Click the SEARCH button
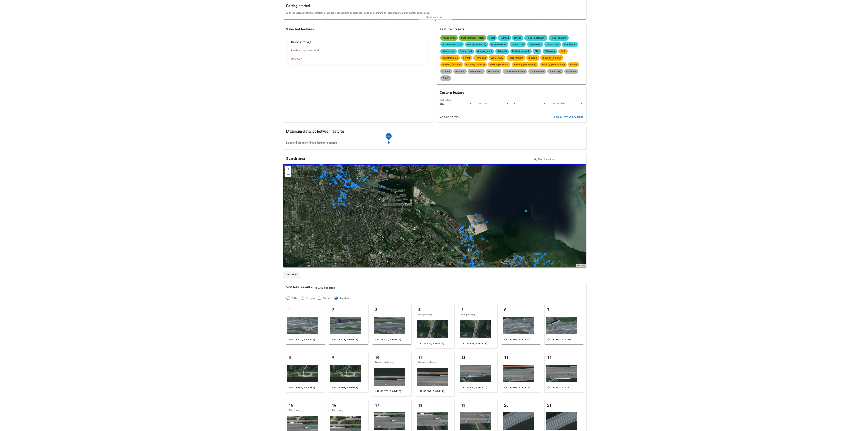Viewport: 868px width, 431px height. coord(291,274)
